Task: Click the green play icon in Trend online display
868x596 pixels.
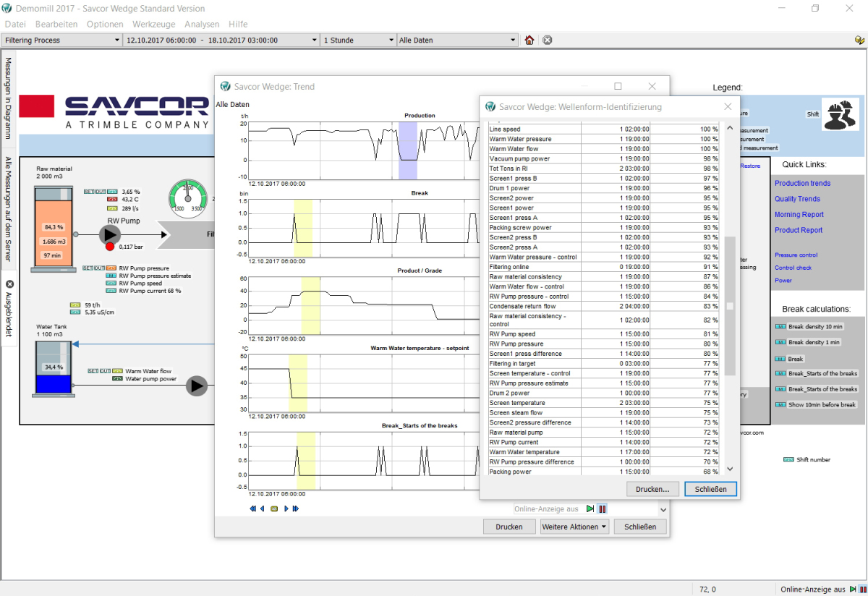Action: tap(590, 509)
